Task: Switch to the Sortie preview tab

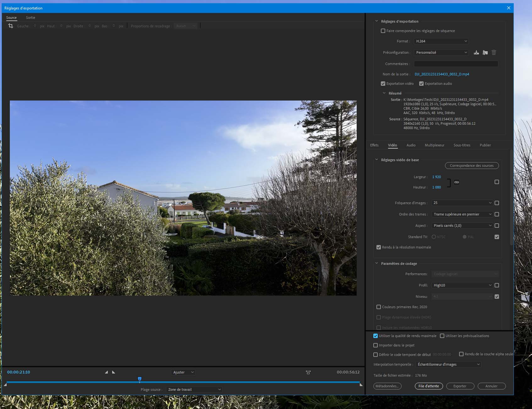Action: click(30, 18)
